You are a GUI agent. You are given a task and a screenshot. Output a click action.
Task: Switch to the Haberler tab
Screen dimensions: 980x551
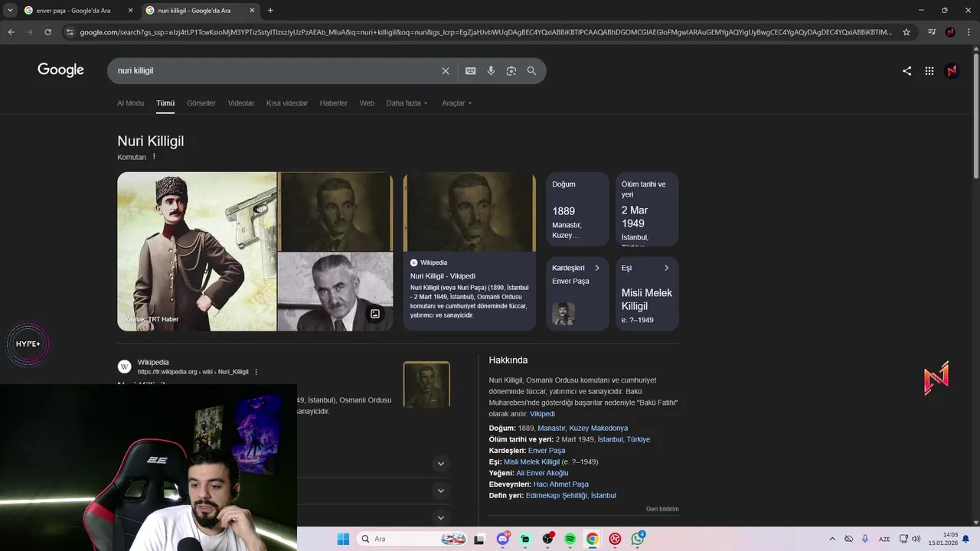tap(334, 103)
